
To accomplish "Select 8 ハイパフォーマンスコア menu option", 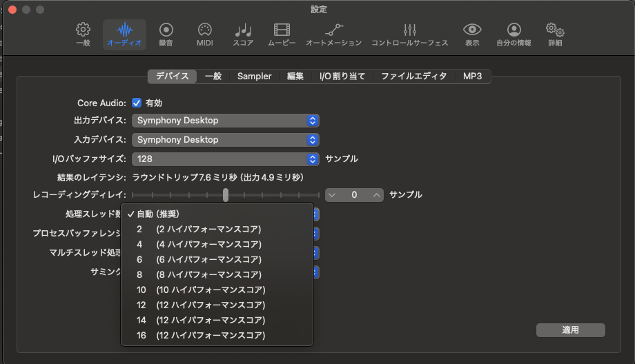I will coord(199,274).
